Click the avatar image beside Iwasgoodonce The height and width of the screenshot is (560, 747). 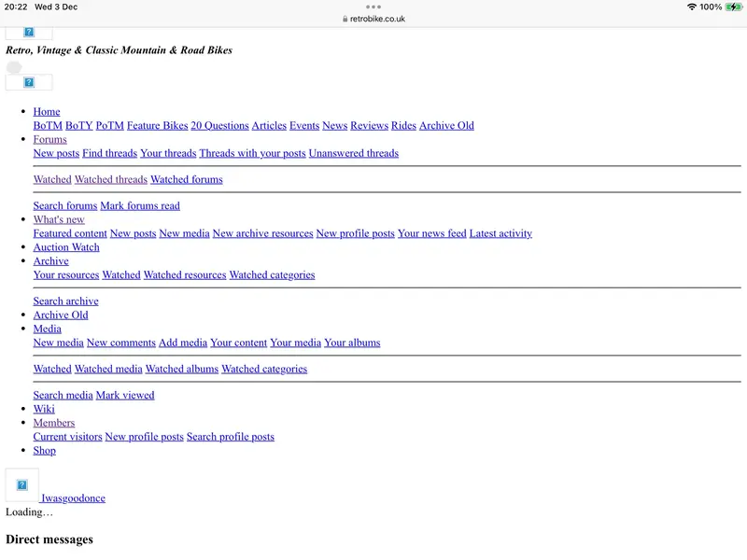22,485
